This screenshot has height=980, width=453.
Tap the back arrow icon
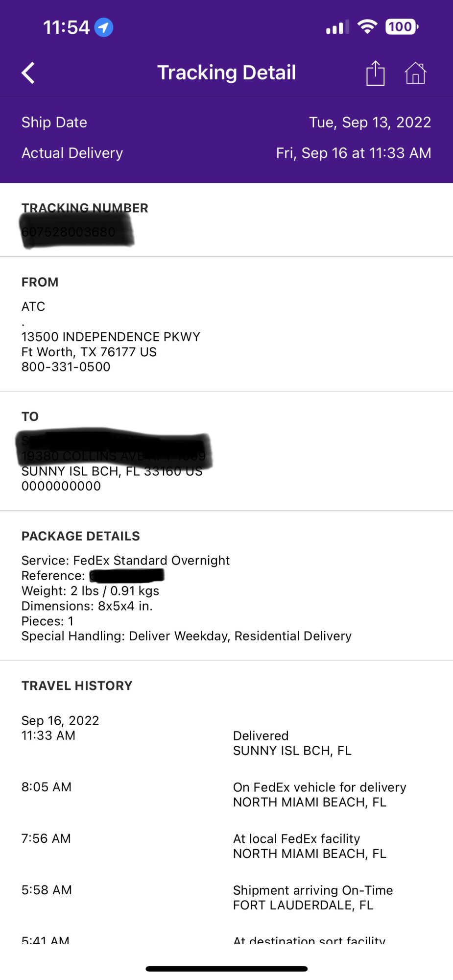pos(28,73)
